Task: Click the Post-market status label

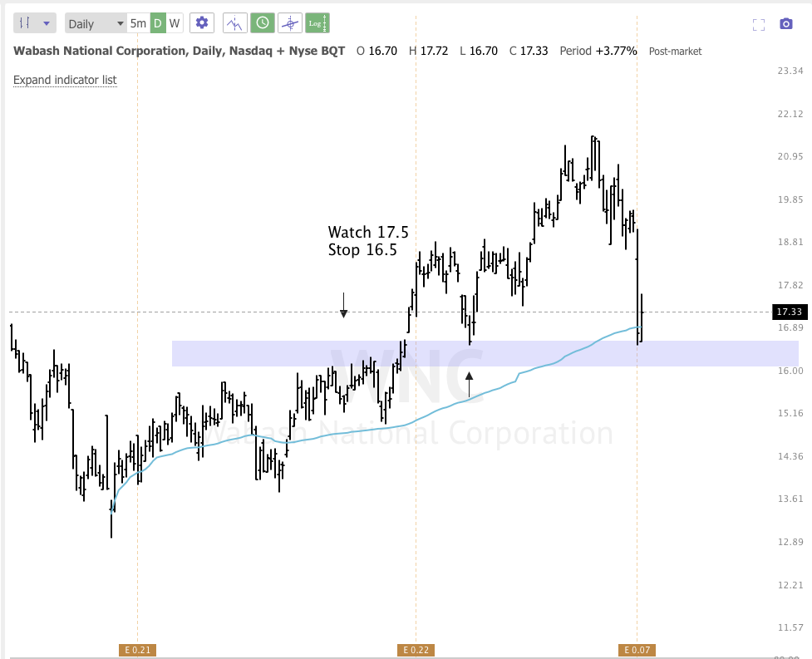Action: 675,51
